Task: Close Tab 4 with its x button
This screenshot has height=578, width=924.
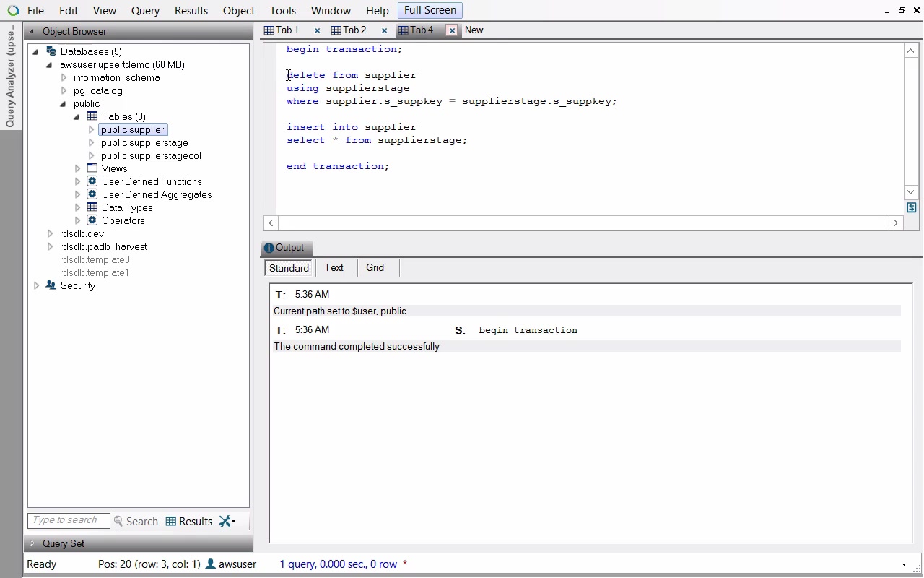Action: coord(452,30)
